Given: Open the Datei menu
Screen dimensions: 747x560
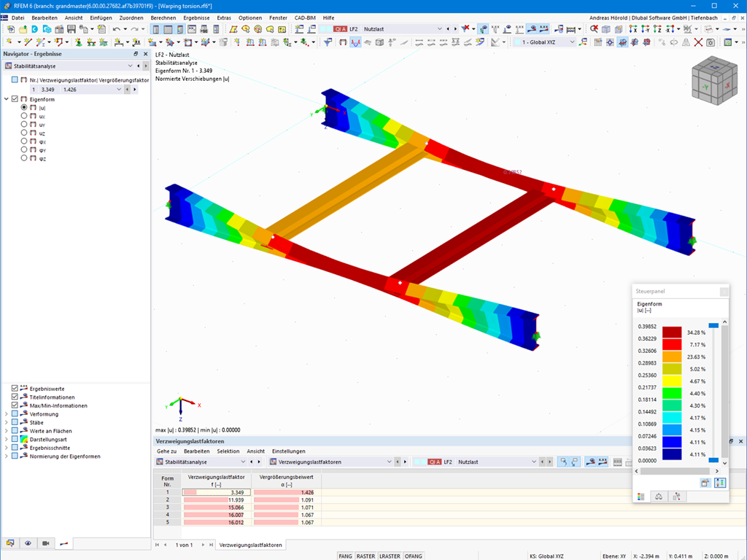Looking at the screenshot, I should click(x=18, y=17).
